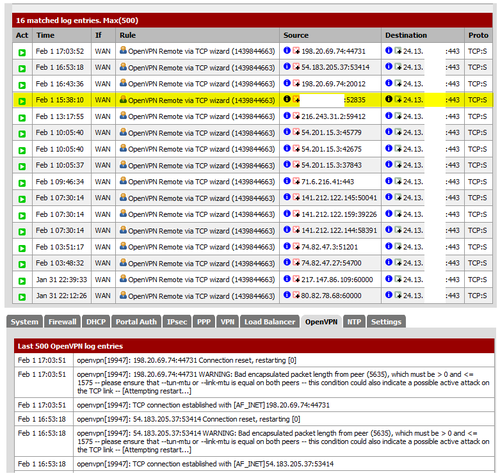
Task: Click green pass icon for Jan 31 22:12:26
Action: pyautogui.click(x=22, y=297)
